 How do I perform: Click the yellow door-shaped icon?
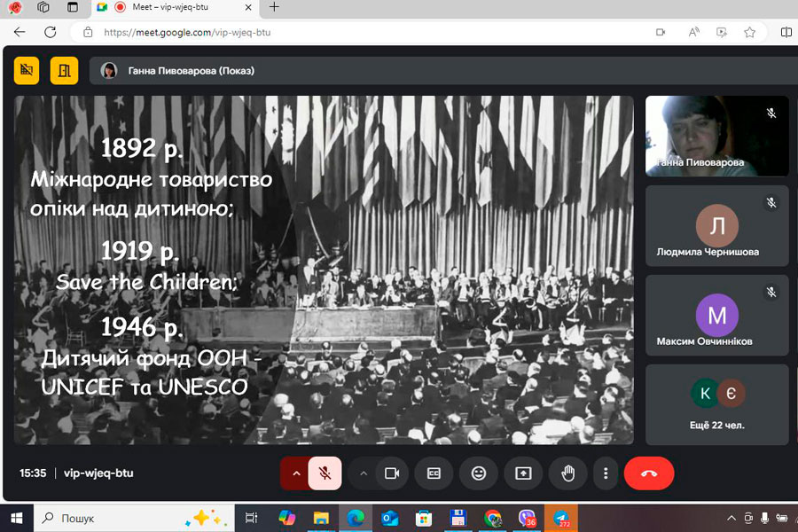64,70
